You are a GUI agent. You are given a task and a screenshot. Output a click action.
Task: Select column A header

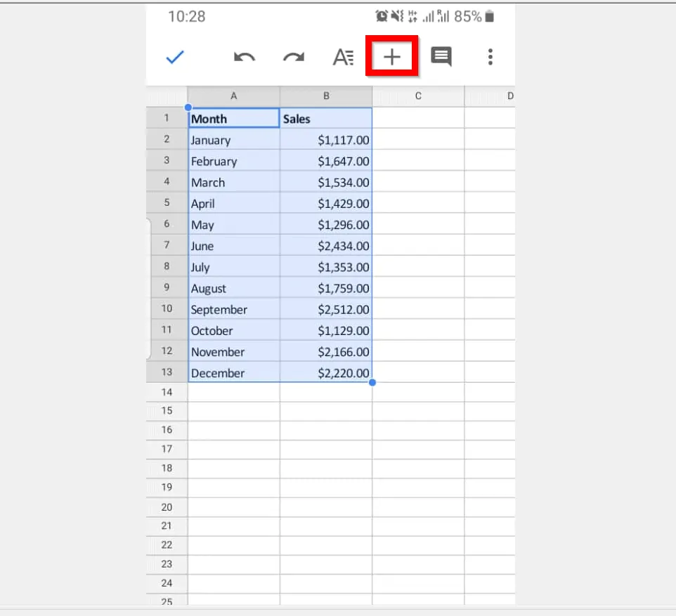tap(234, 96)
